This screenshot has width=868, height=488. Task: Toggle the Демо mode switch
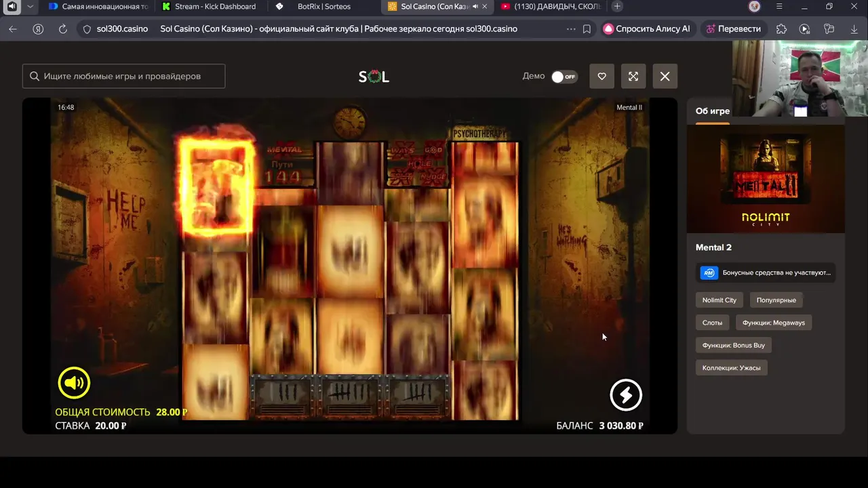point(564,77)
